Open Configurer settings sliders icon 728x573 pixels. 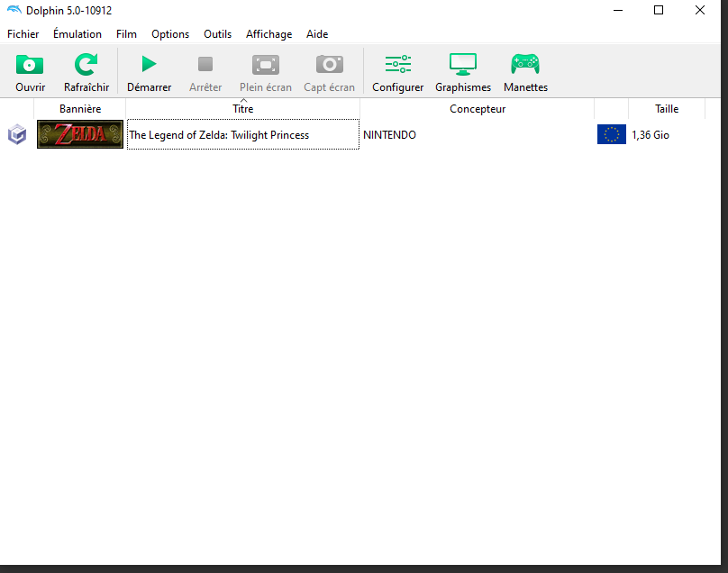(x=398, y=64)
